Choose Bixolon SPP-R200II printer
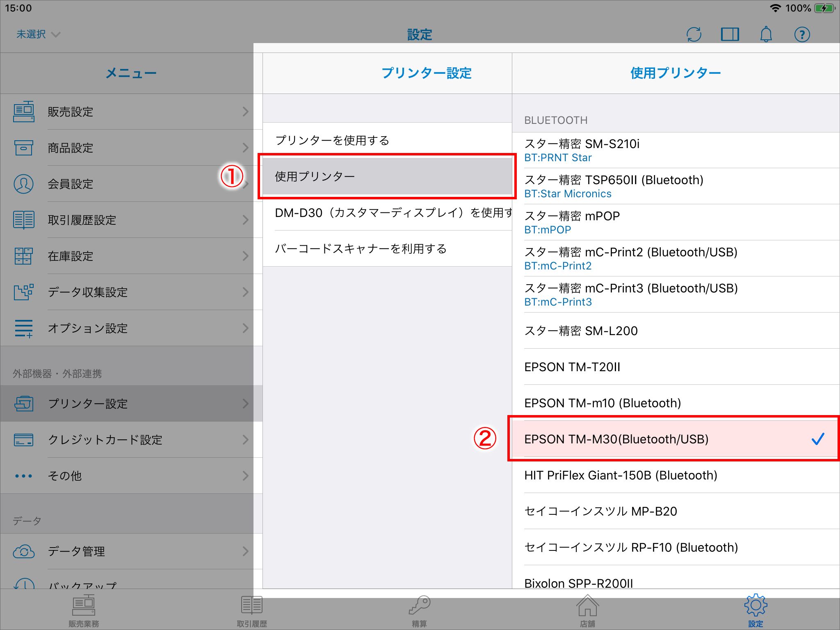840x630 pixels. 676,577
